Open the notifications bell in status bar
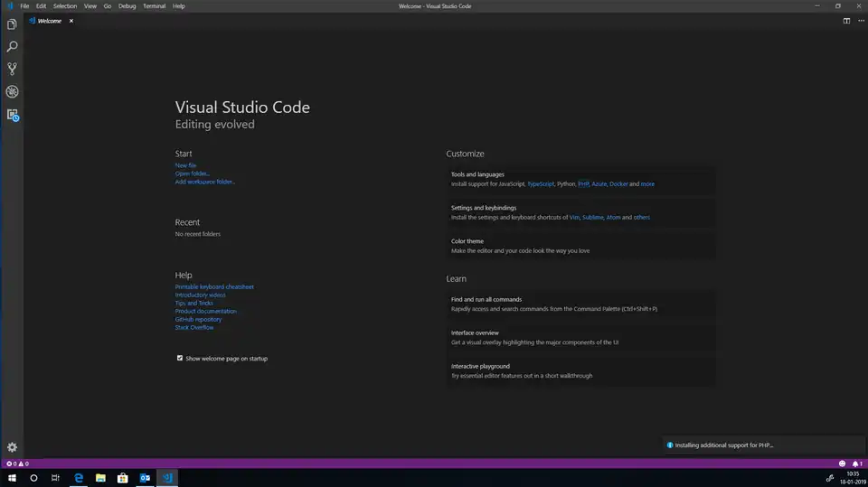 pyautogui.click(x=855, y=464)
